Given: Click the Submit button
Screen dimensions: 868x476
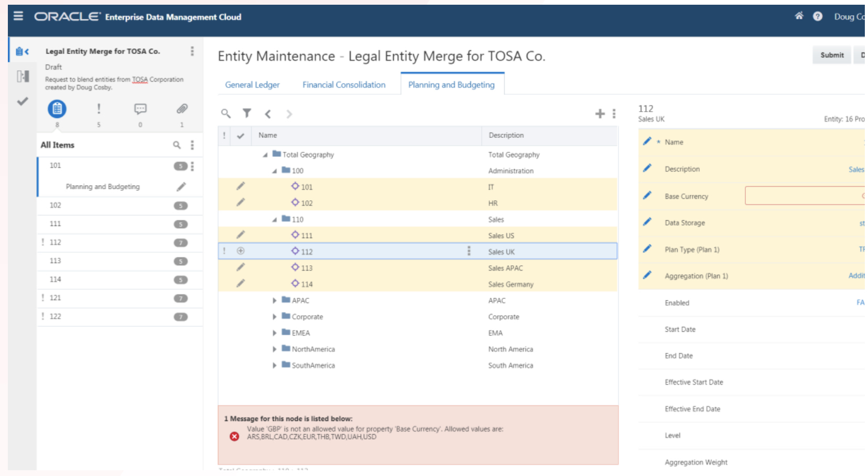Looking at the screenshot, I should 831,55.
